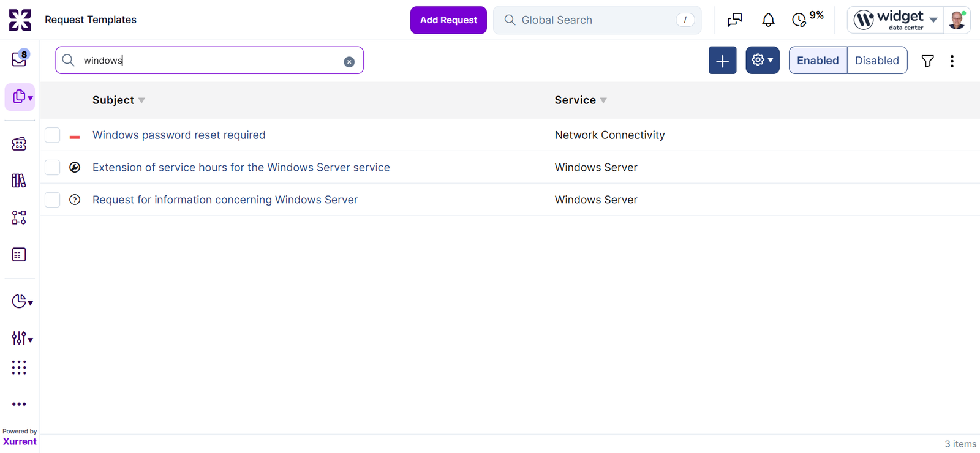980x453 pixels.
Task: Click Windows Server cell in Request for information row
Action: point(596,200)
